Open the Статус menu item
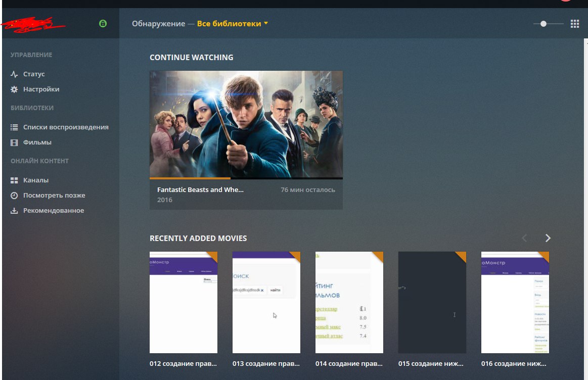 [34, 74]
